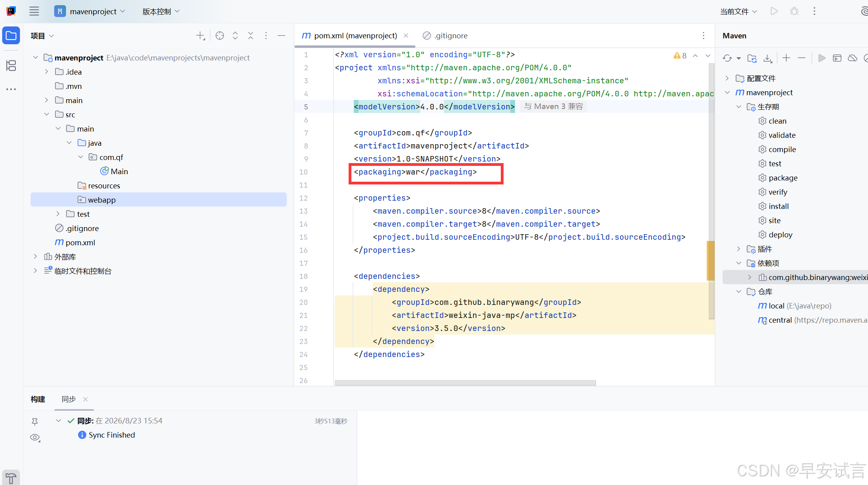868x485 pixels.
Task: Collapse 生存期 lifecycle node
Action: pyautogui.click(x=738, y=107)
